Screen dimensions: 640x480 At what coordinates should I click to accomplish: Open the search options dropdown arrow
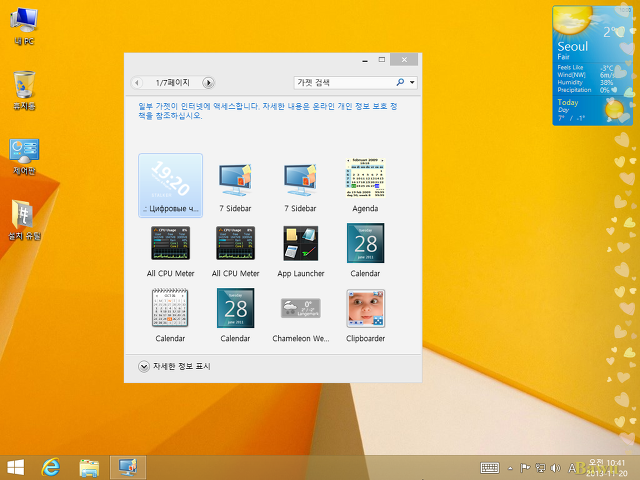pyautogui.click(x=412, y=82)
